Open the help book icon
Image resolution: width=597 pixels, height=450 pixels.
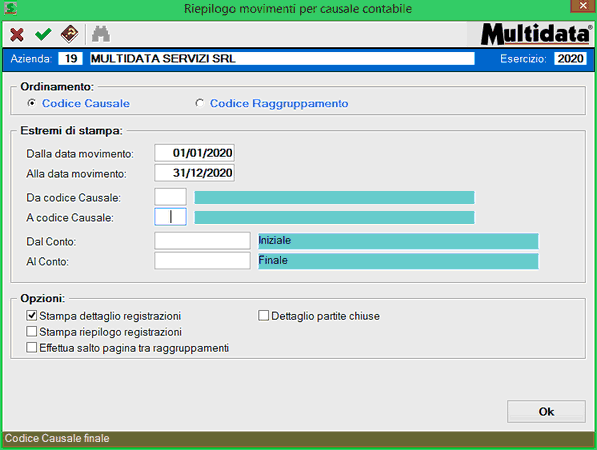point(69,34)
